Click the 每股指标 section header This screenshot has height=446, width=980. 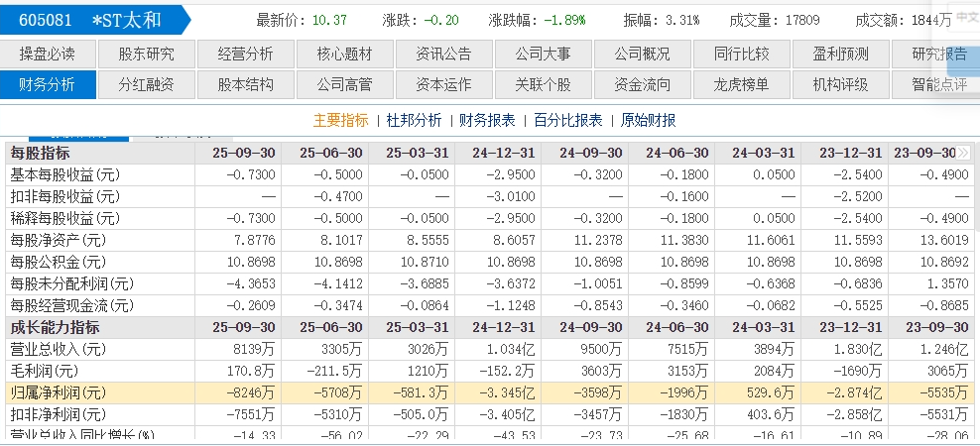coord(40,153)
